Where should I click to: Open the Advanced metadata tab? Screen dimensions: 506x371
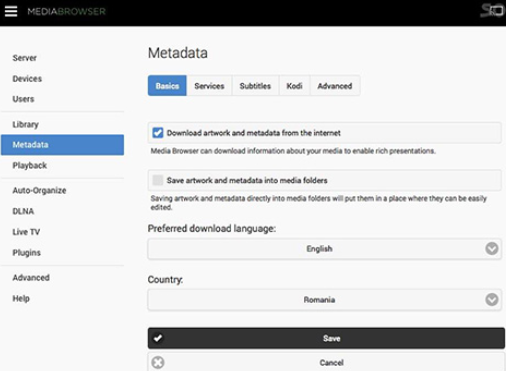coord(335,86)
